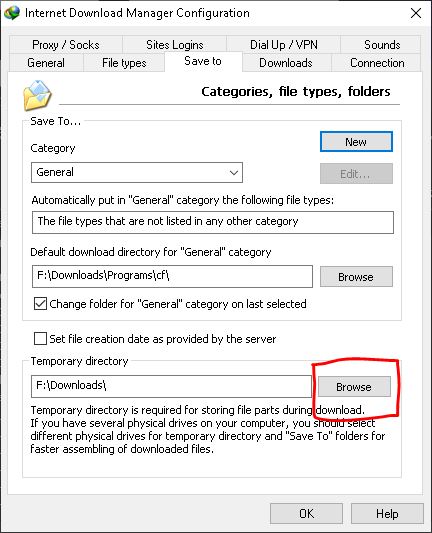The image size is (432, 533).
Task: Show the Downloads tab
Action: [286, 63]
